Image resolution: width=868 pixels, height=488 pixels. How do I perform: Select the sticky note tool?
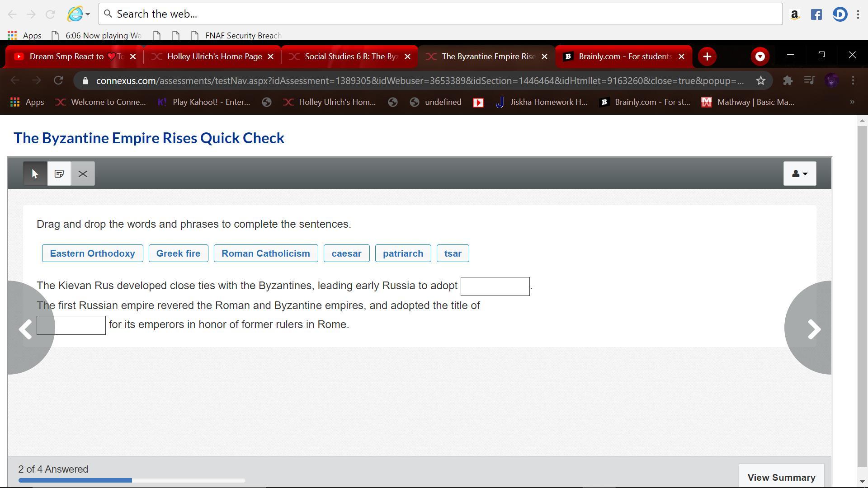point(59,174)
